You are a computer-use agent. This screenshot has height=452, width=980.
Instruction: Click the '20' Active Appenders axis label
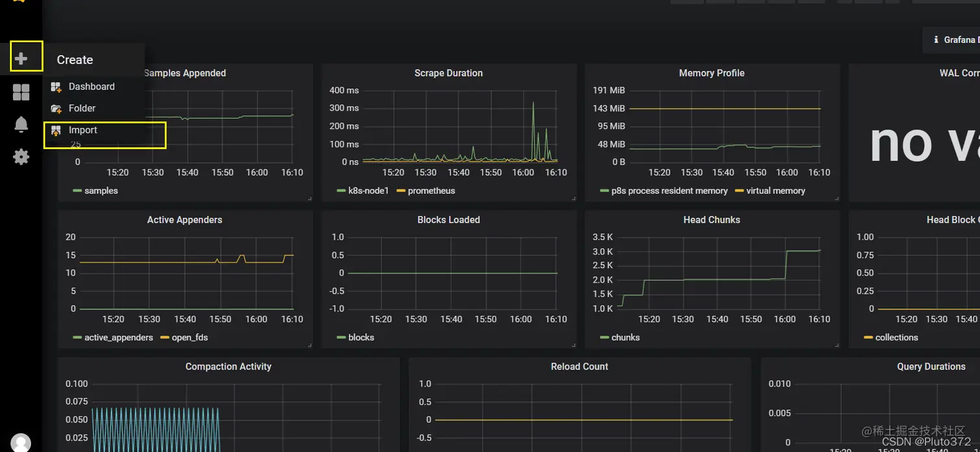[x=71, y=237]
